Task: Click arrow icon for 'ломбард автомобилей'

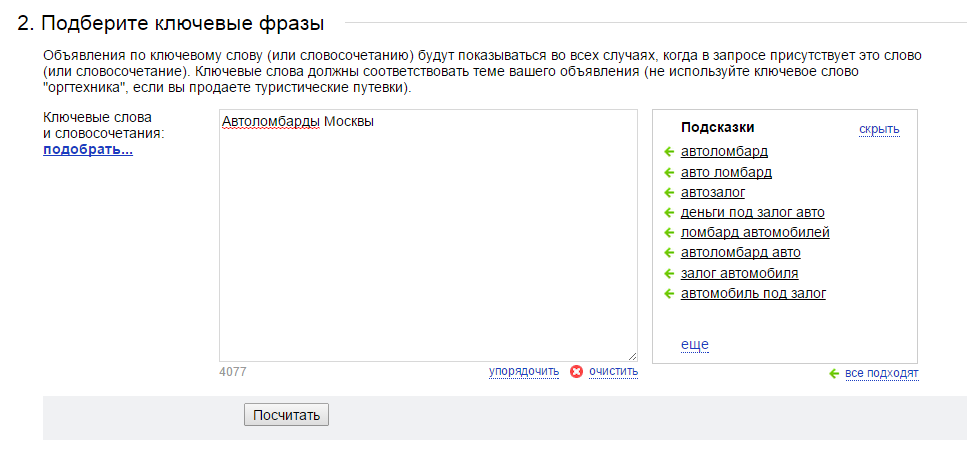Action: (669, 233)
